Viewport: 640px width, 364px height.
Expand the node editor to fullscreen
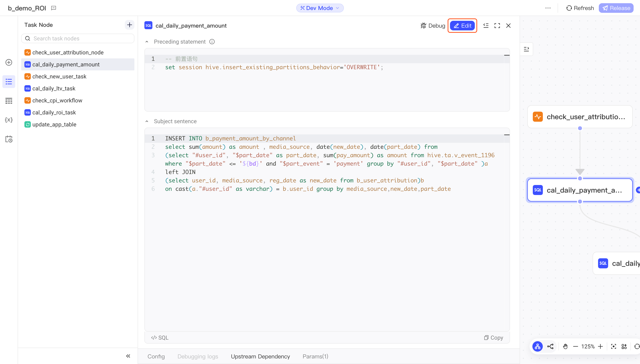[497, 26]
